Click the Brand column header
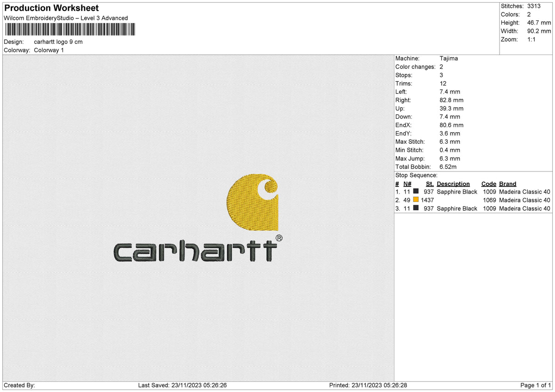Image resolution: width=555 pixels, height=392 pixels. pyautogui.click(x=508, y=184)
